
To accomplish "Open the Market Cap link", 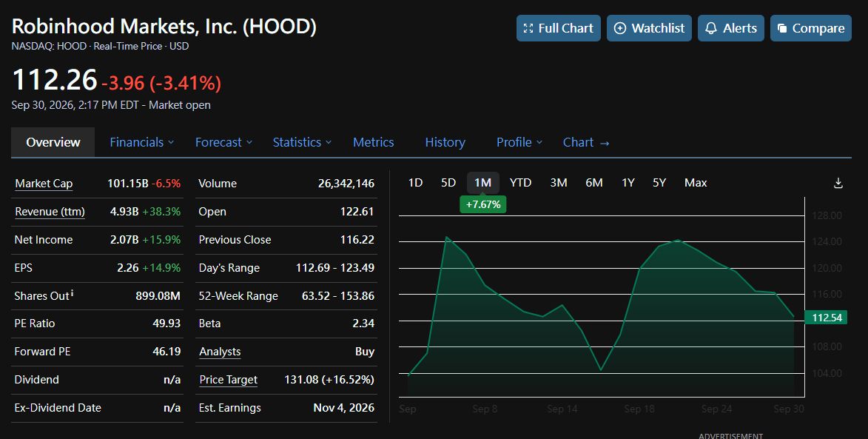I will point(44,184).
